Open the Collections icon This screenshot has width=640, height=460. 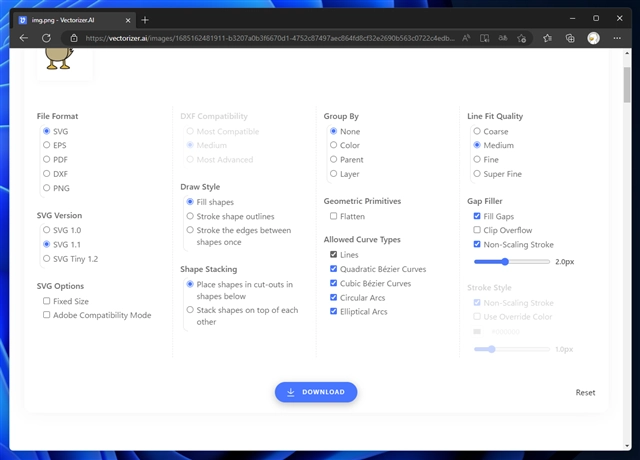pos(570,38)
